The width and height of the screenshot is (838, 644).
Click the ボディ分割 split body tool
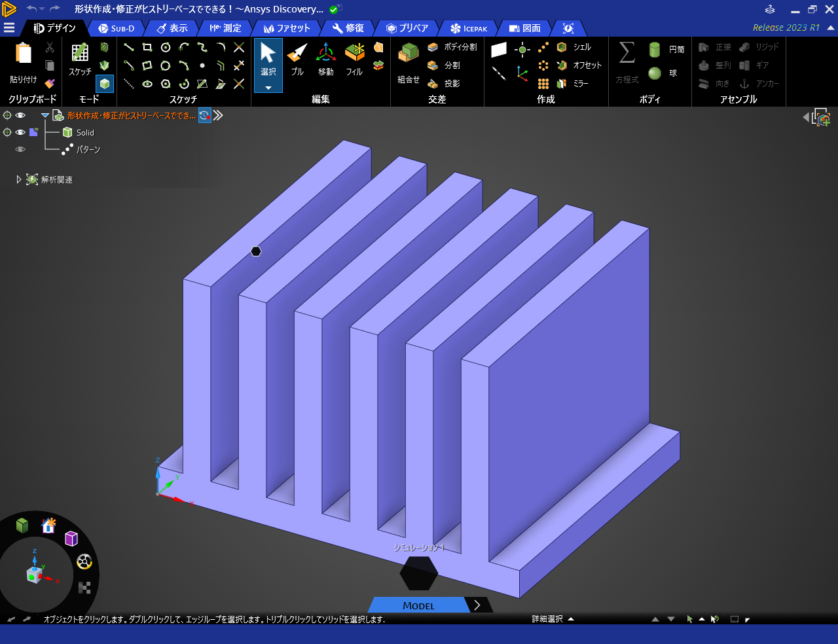coord(452,47)
